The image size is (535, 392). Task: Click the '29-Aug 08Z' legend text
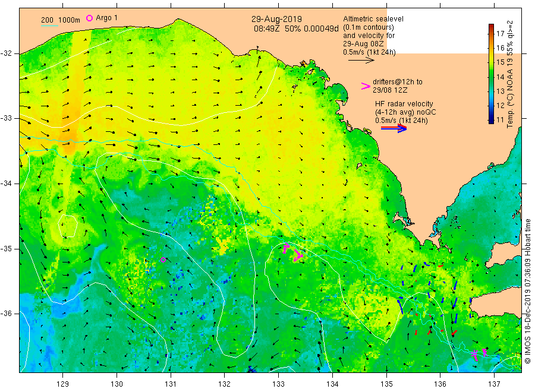tap(363, 44)
